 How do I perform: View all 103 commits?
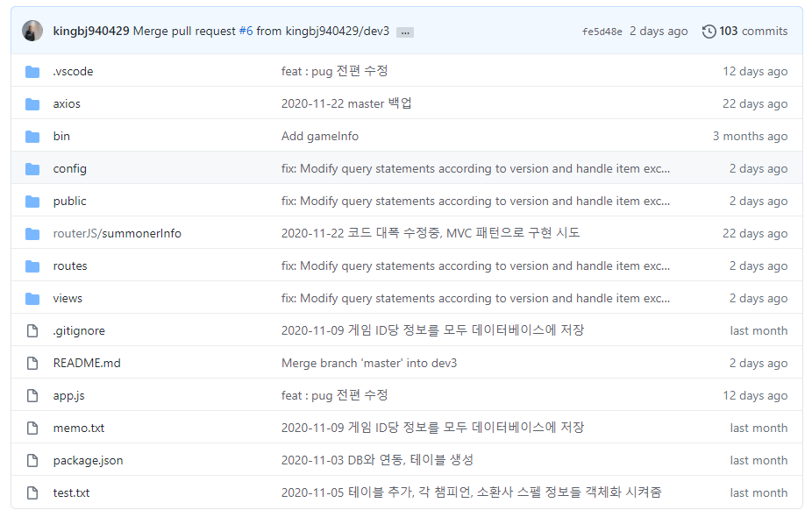pyautogui.click(x=753, y=31)
